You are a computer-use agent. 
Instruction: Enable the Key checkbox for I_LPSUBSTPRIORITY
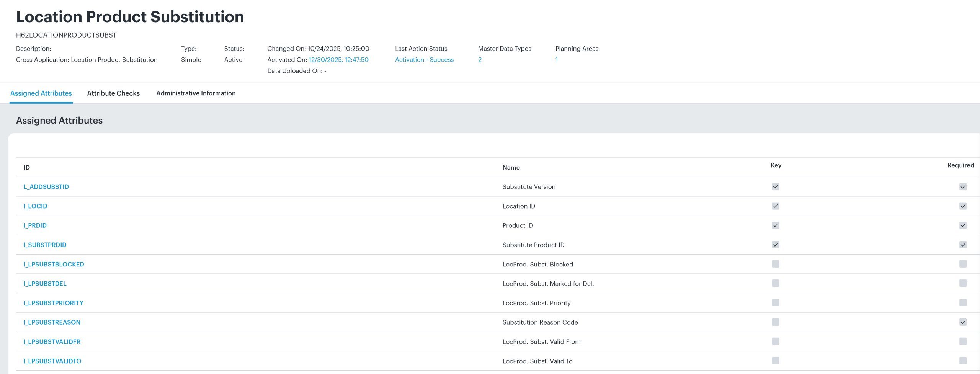pos(776,303)
